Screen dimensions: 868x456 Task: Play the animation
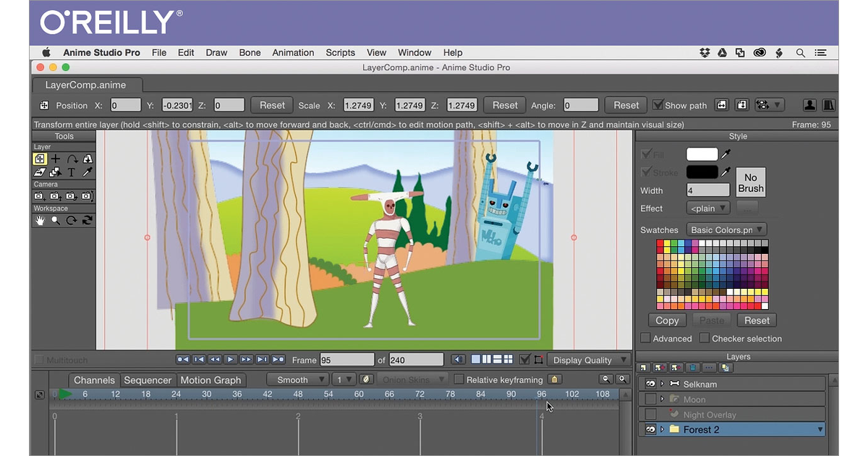[x=231, y=360]
